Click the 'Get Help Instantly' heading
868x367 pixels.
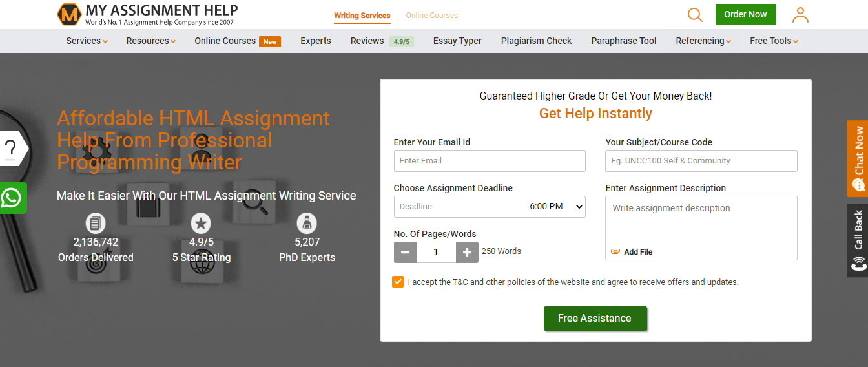(595, 114)
